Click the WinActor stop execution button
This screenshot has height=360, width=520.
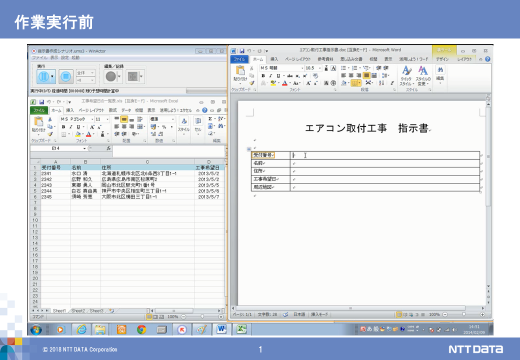click(66, 77)
